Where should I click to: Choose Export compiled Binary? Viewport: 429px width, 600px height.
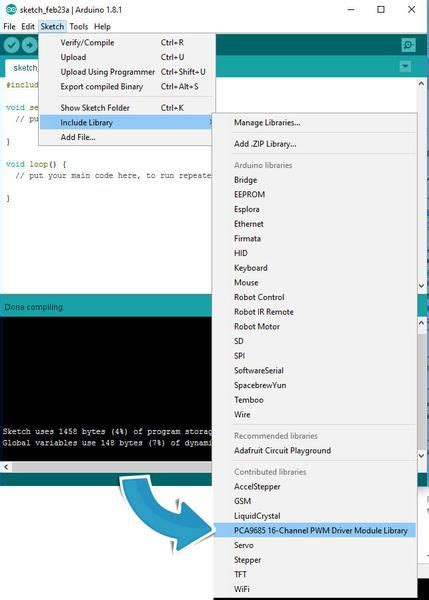pyautogui.click(x=126, y=86)
